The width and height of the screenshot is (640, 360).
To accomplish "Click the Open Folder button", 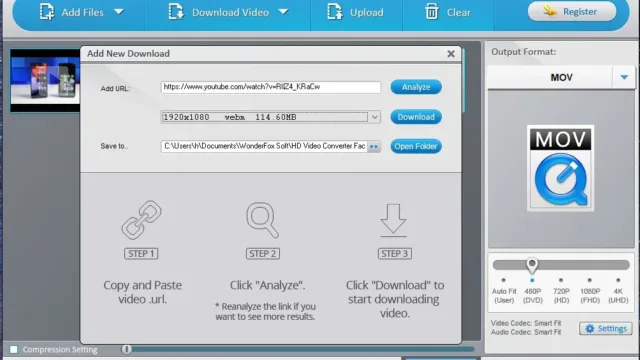I will (x=416, y=146).
